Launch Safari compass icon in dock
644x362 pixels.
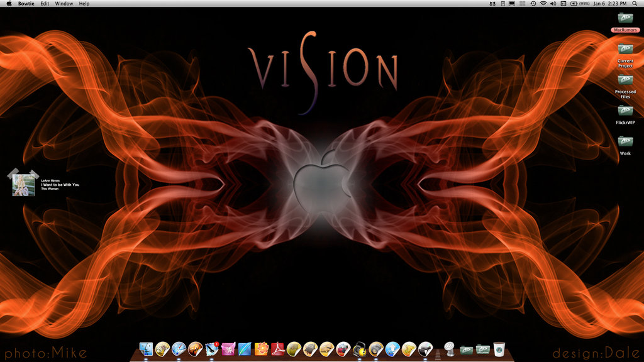coord(179,349)
